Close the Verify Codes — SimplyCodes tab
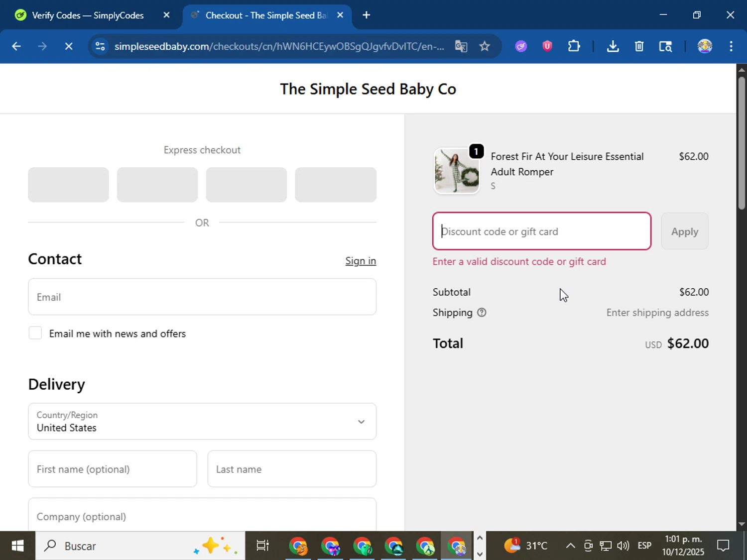747x560 pixels. point(166,15)
